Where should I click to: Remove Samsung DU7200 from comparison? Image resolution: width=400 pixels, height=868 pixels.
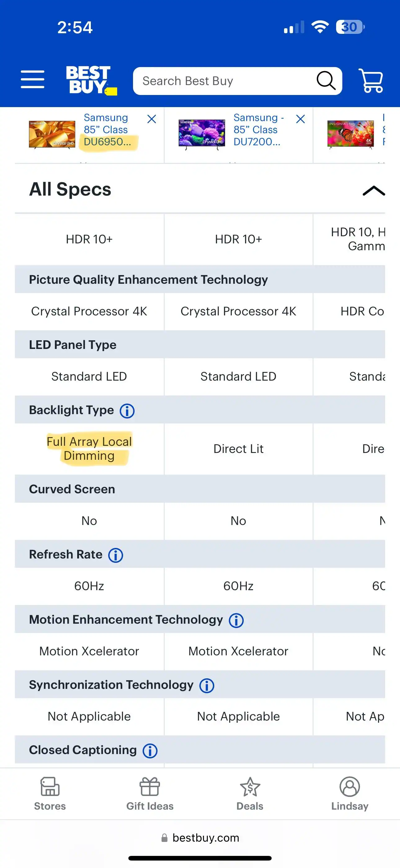tap(300, 119)
